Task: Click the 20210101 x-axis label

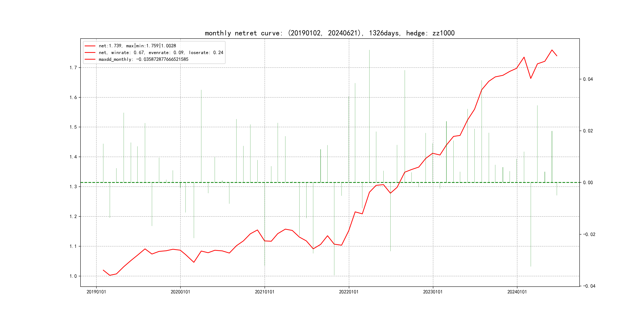Action: point(265,292)
